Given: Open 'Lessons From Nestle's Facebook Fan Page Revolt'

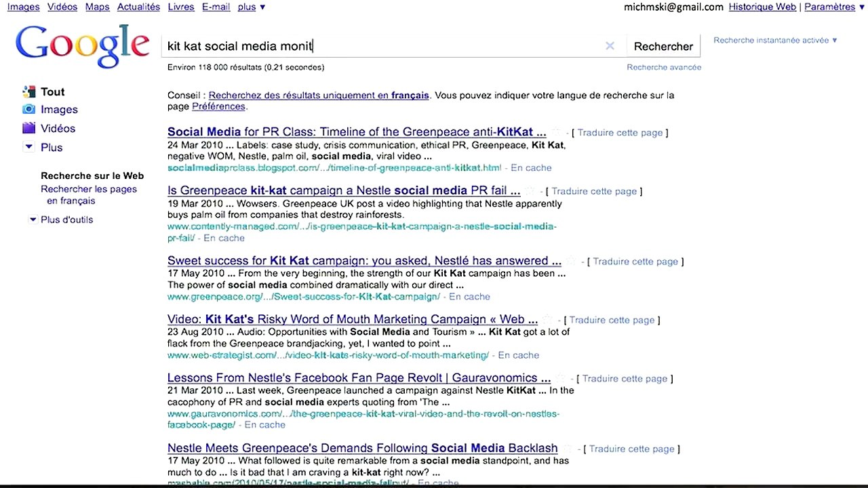Looking at the screenshot, I should click(359, 378).
